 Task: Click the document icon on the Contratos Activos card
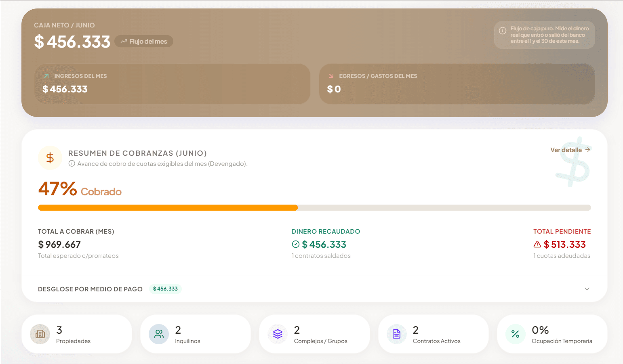[397, 334]
